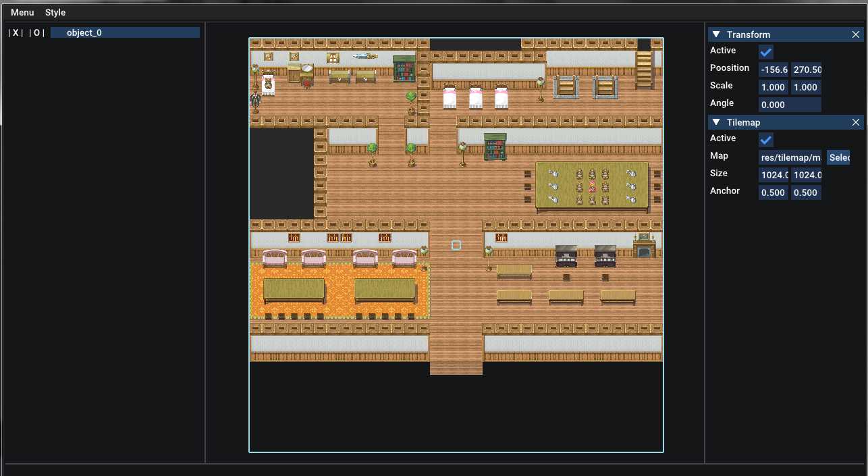
Task: Click the Scale Y value field
Action: (x=806, y=87)
